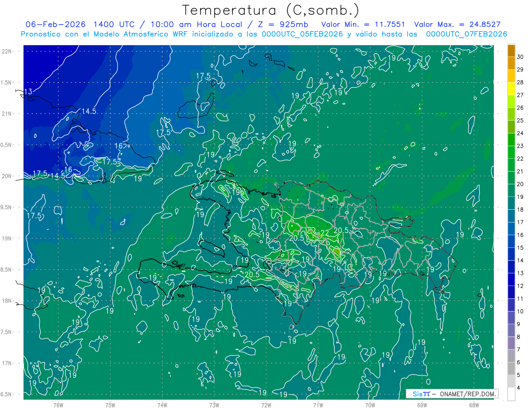Viewport: 532px width, 411px height.
Task: Click the colorbar tick label '30'
Action: click(520, 56)
